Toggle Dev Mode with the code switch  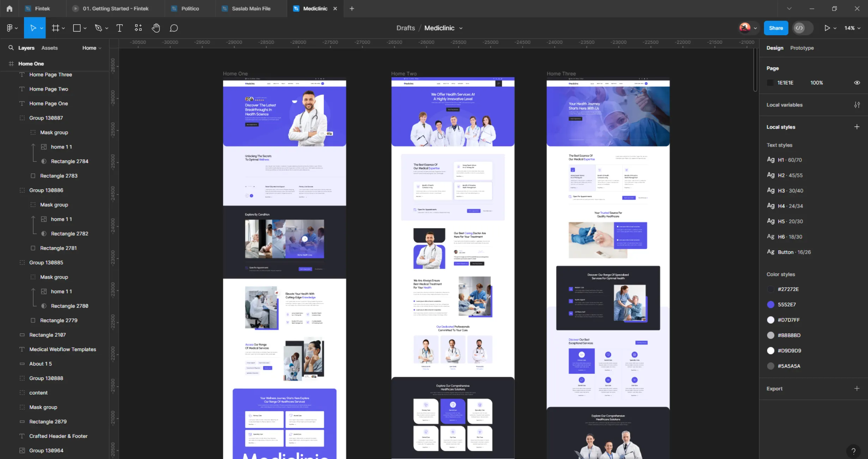click(800, 28)
